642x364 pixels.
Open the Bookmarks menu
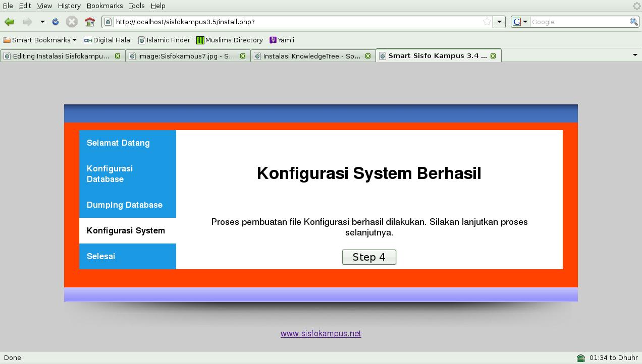pos(104,6)
